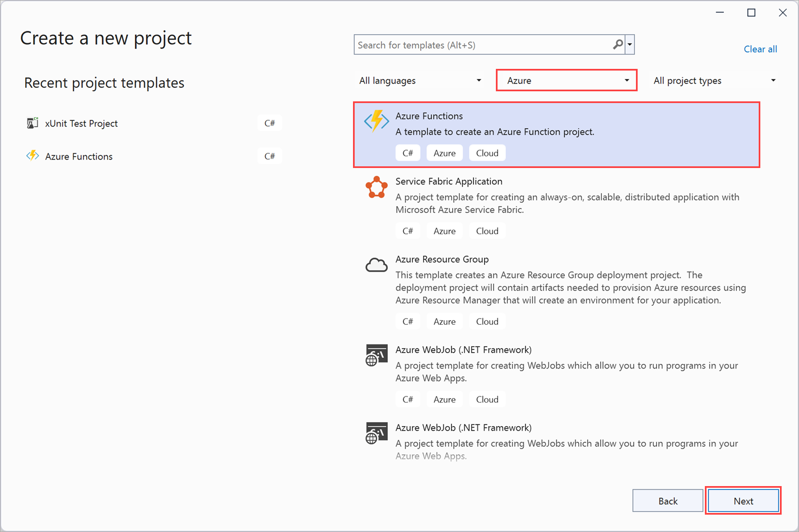This screenshot has height=532, width=799.
Task: Go Back to the previous page
Action: [x=667, y=501]
